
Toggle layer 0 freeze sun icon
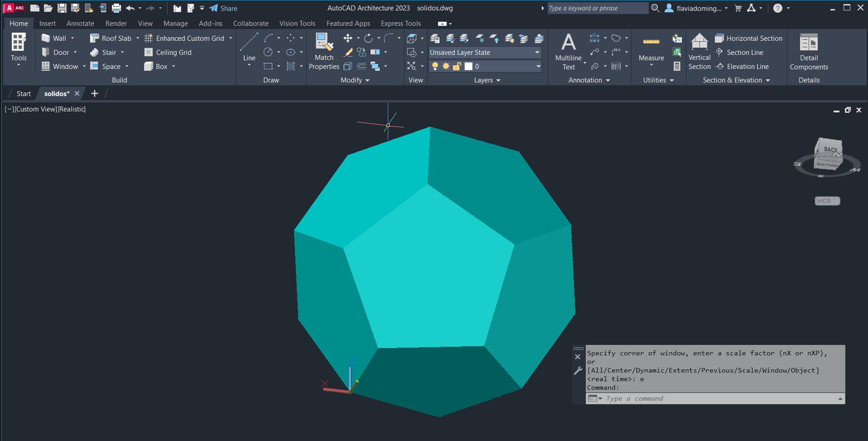coord(446,67)
